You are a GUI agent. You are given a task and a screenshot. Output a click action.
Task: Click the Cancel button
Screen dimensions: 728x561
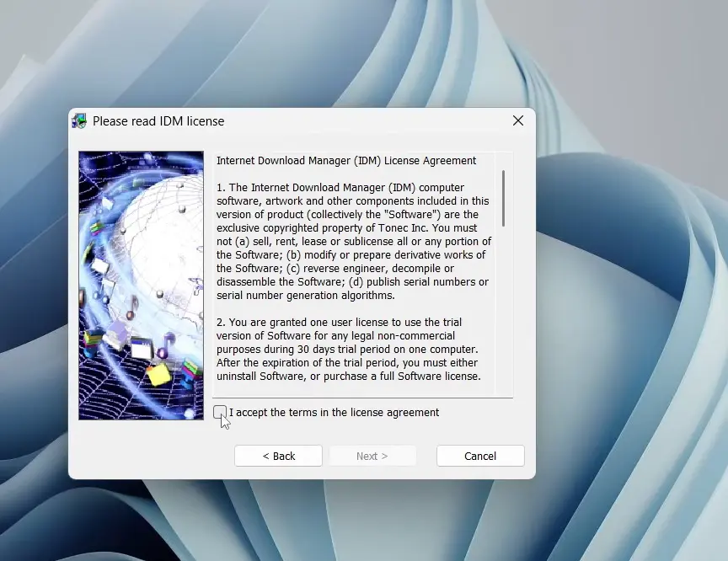(480, 456)
